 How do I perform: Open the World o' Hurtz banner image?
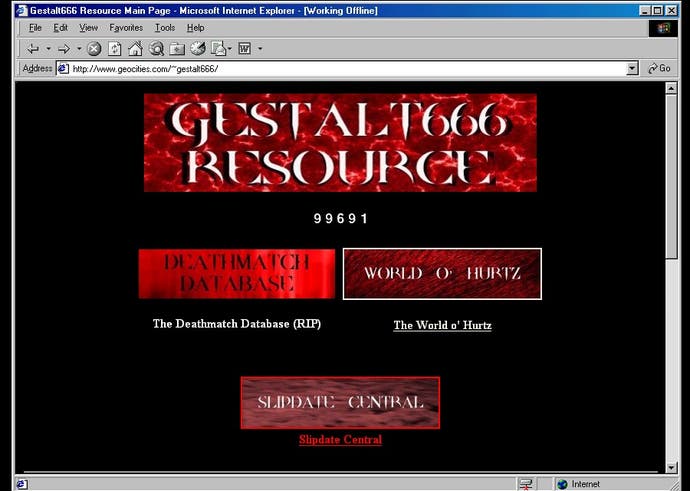point(442,274)
